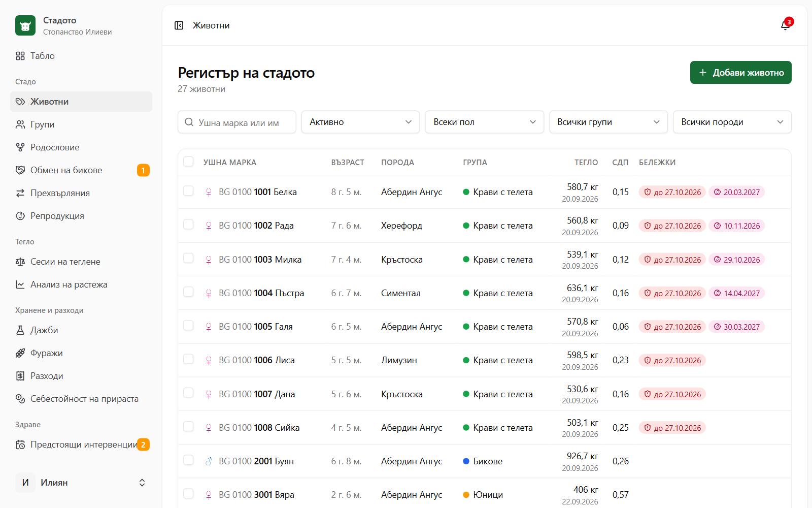The width and height of the screenshot is (812, 508).
Task: Check the row for 2001 Буян
Action: 188,460
